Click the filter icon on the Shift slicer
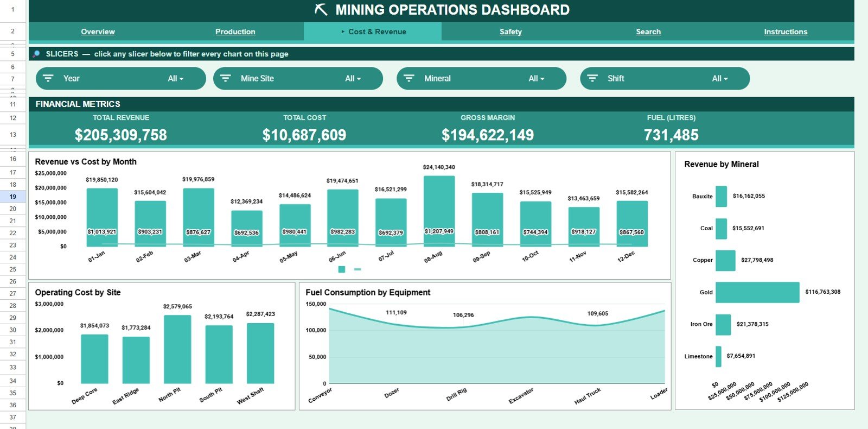Image resolution: width=868 pixels, height=429 pixels. 592,78
